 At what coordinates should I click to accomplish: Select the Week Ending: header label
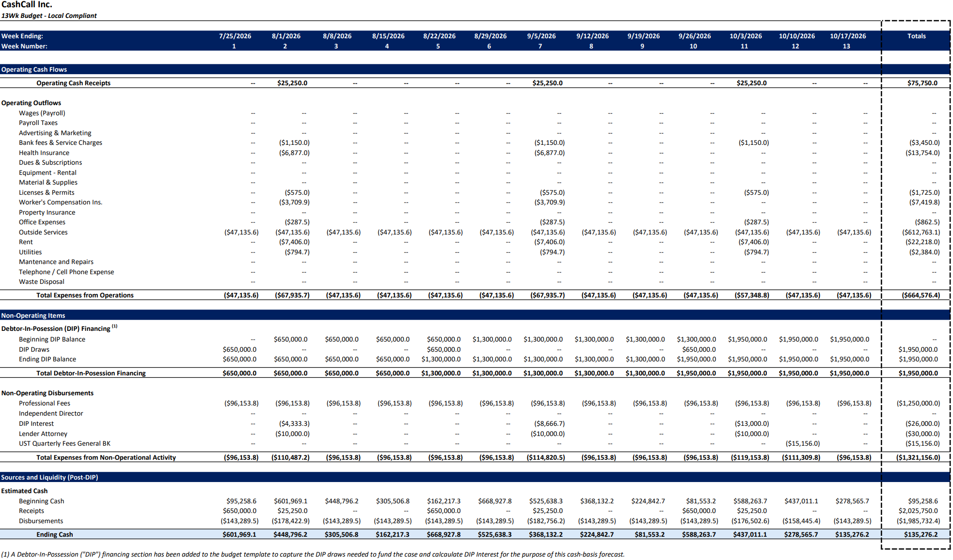click(22, 36)
